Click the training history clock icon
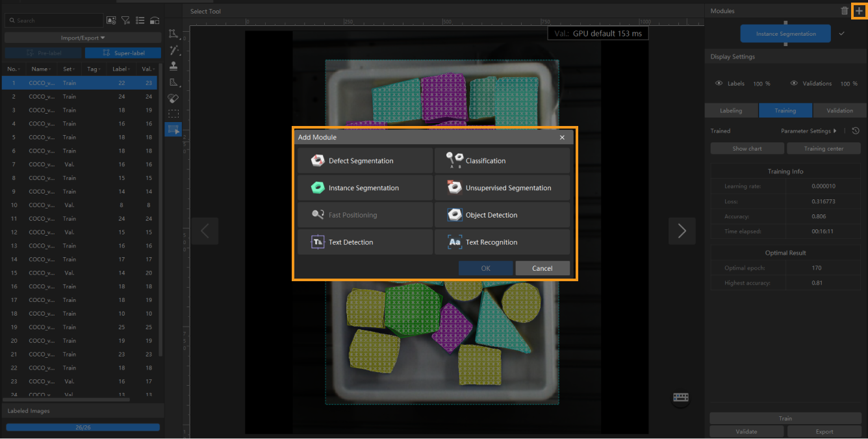The height and width of the screenshot is (439, 868). (856, 131)
